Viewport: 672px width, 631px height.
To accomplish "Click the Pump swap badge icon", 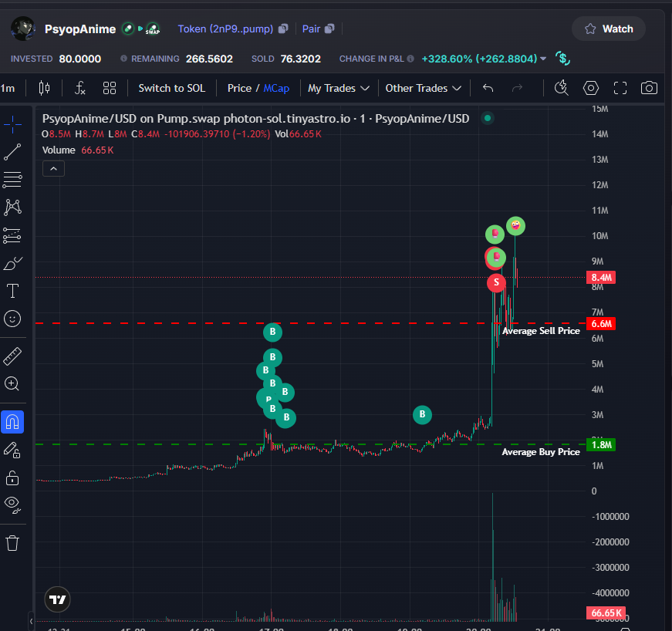I will click(153, 29).
